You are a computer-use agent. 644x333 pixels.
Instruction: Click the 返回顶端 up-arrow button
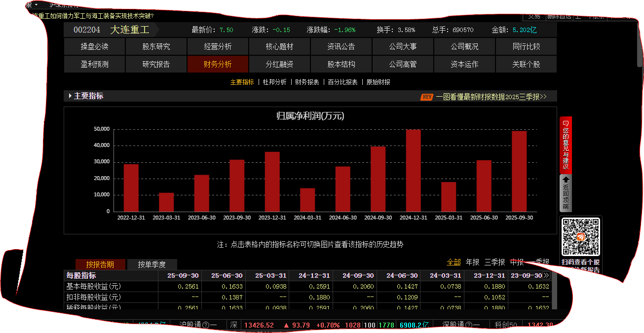tap(566, 192)
